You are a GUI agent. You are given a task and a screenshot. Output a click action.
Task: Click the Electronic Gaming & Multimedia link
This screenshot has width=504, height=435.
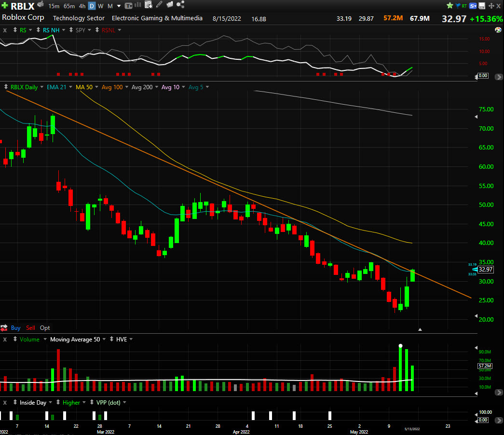(x=157, y=18)
